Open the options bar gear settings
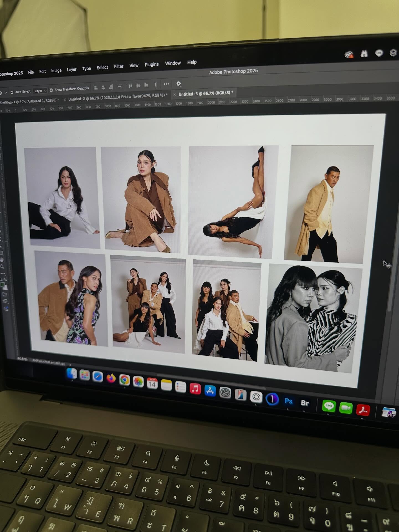 pyautogui.click(x=179, y=84)
